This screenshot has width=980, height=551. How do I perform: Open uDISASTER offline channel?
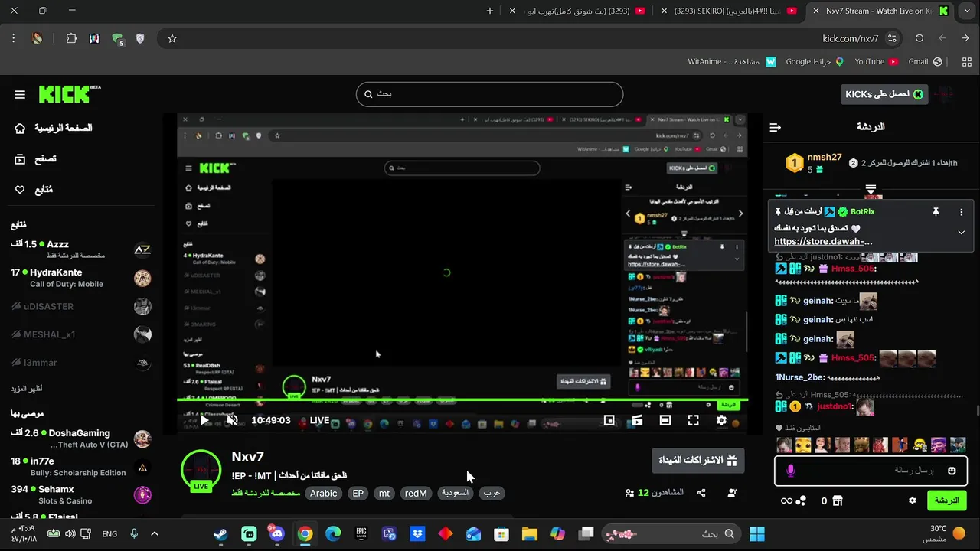coord(81,306)
